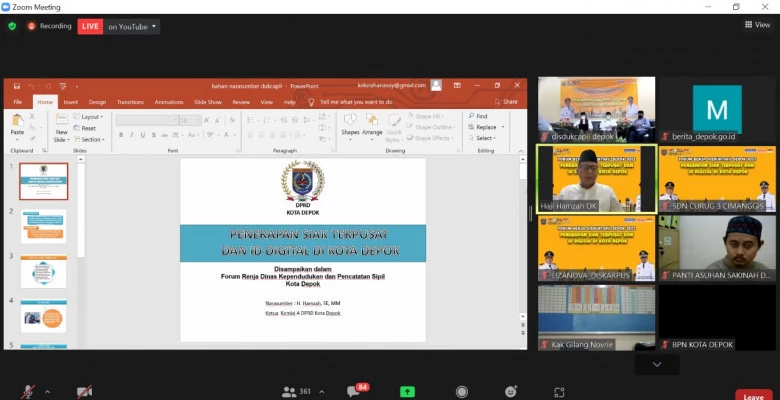Open the File tab in PowerPoint
Viewport: 780px width, 400px height.
(18, 101)
